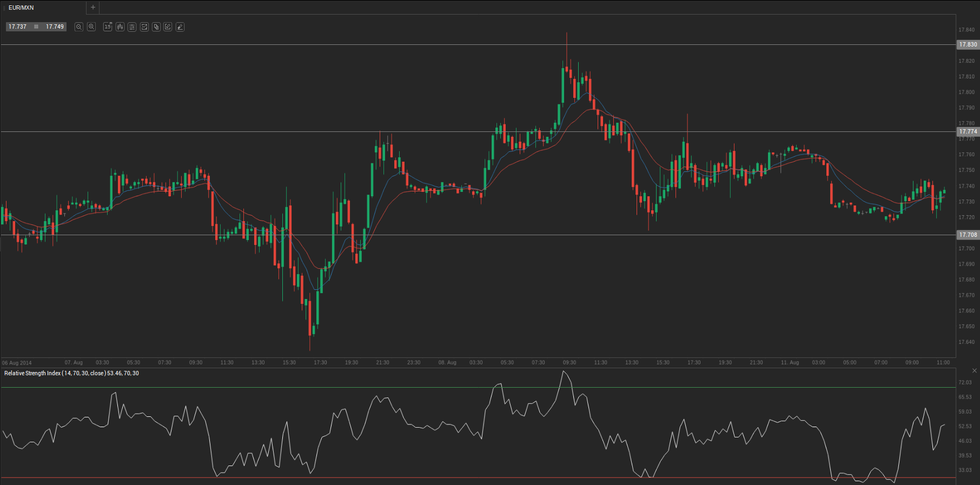Click the 07. Aug date on time axis
The height and width of the screenshot is (485, 980).
[74, 362]
